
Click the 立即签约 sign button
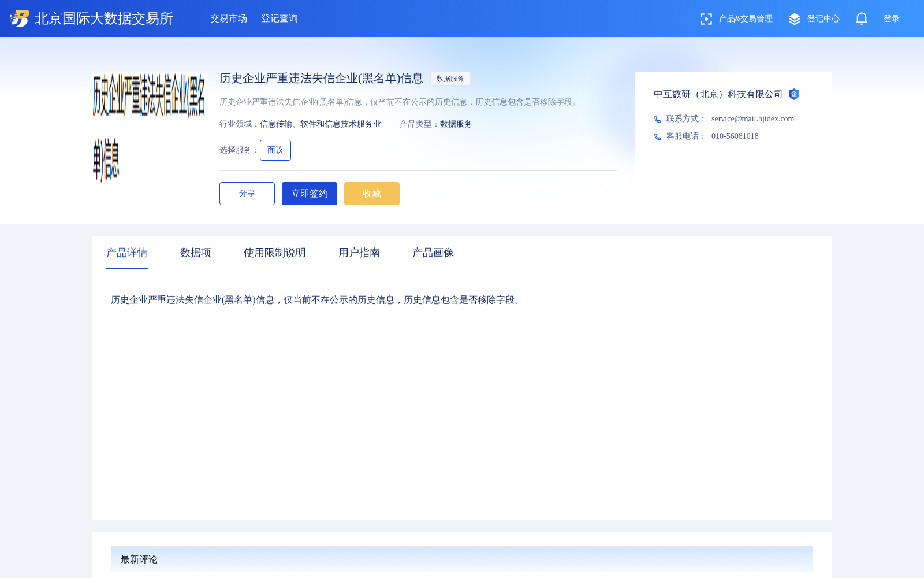(x=310, y=194)
